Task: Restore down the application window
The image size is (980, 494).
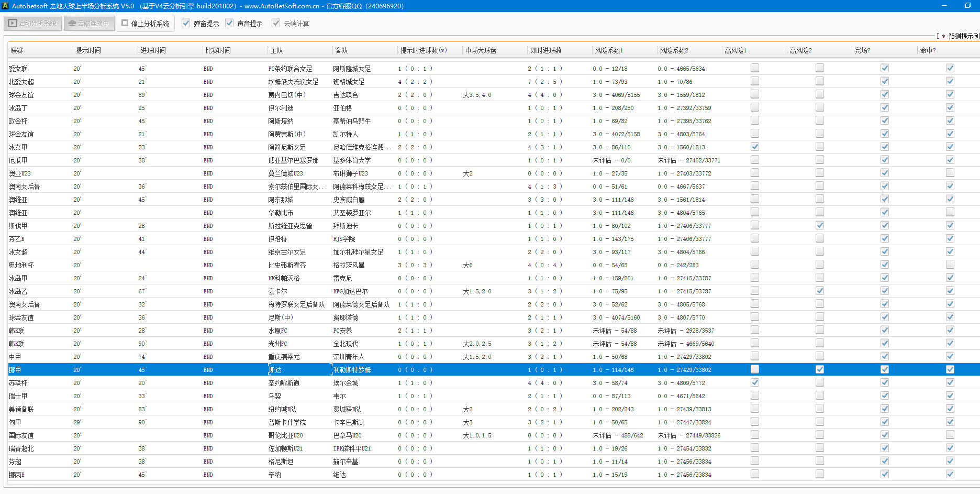Action: tap(967, 6)
